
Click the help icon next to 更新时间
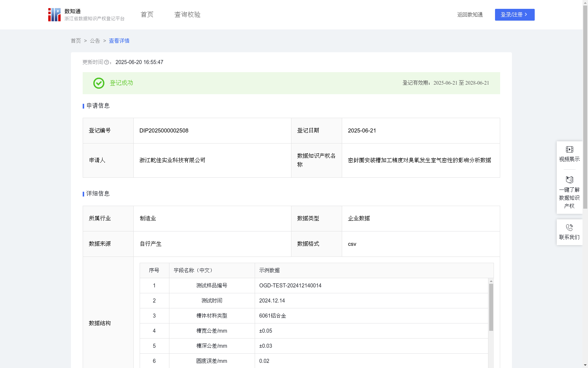(107, 63)
